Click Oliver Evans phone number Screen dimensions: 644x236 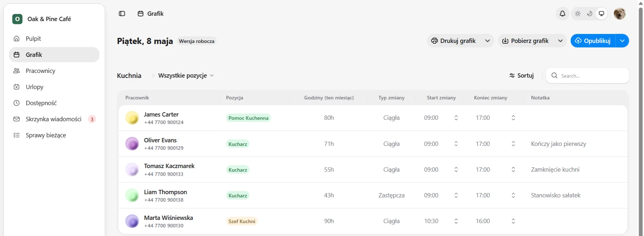coord(164,148)
